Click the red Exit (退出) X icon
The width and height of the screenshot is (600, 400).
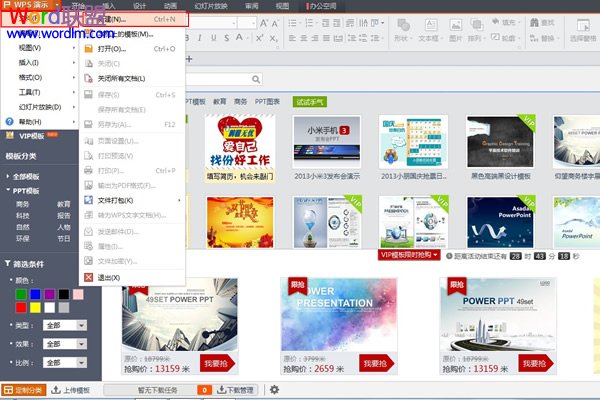(x=88, y=278)
